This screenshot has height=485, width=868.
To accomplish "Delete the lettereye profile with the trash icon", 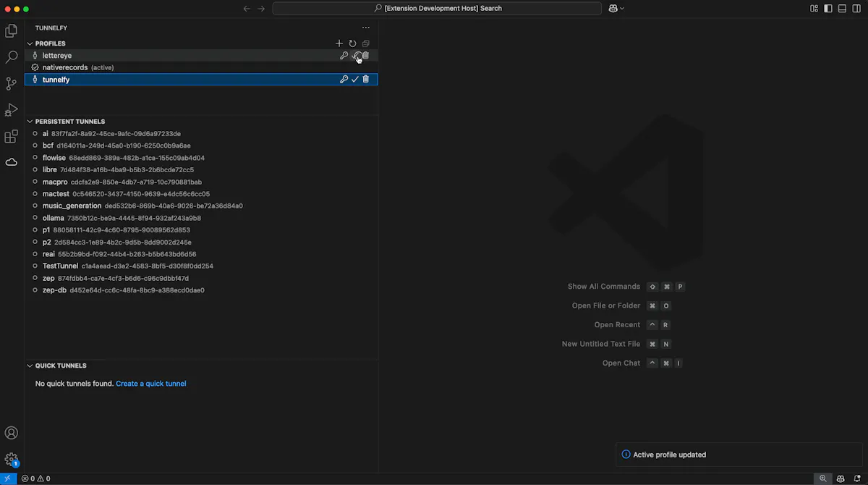I will pyautogui.click(x=366, y=56).
